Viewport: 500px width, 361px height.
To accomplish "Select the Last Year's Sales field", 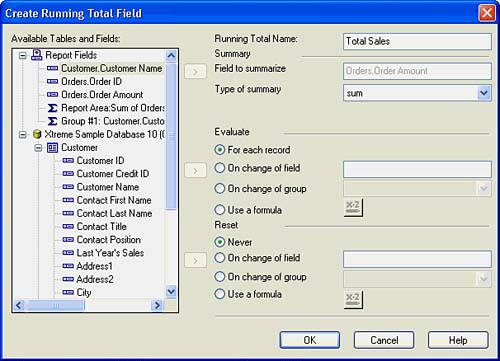I will 103,253.
